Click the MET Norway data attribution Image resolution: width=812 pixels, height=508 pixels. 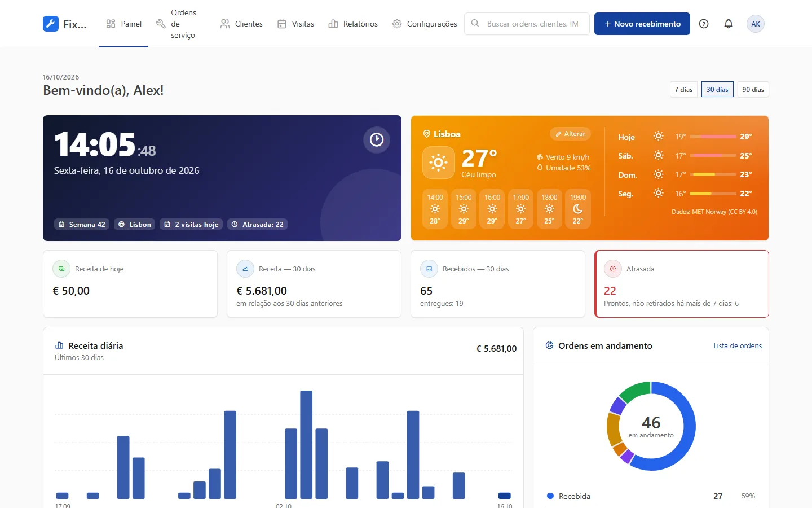[714, 212]
